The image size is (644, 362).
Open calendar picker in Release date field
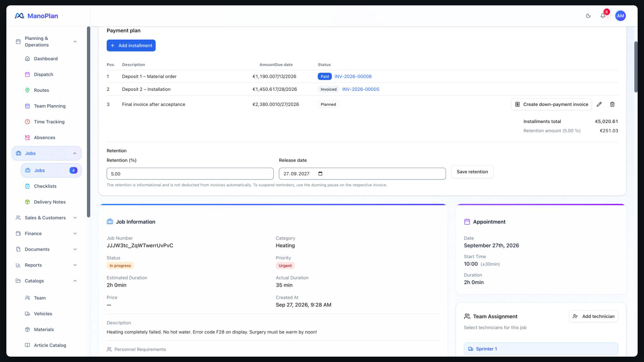(320, 174)
